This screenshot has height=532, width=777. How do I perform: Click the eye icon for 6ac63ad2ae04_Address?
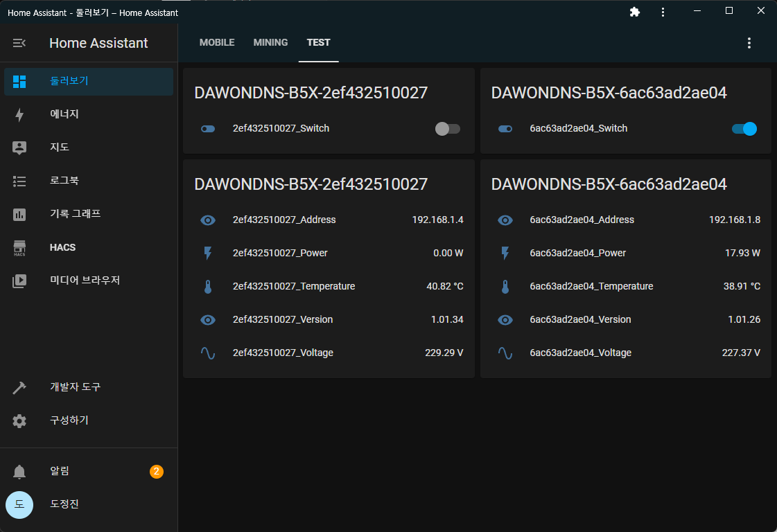505,220
